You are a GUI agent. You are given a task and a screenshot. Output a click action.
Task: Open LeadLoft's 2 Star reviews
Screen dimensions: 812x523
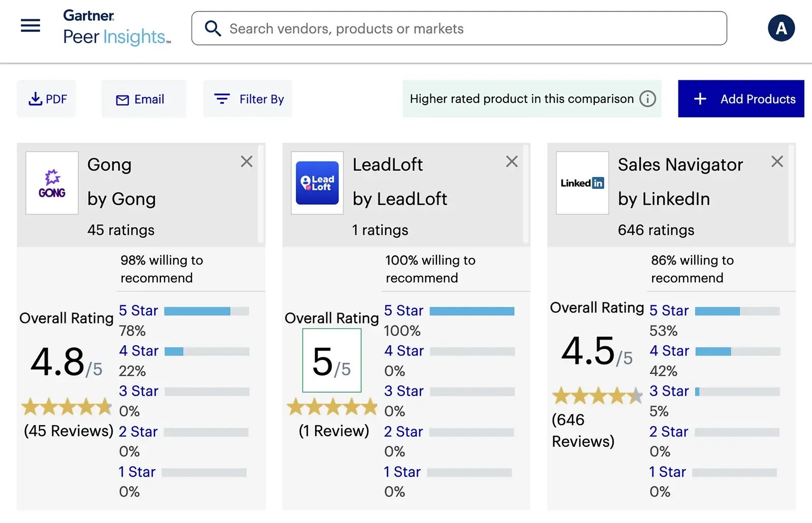click(x=403, y=432)
